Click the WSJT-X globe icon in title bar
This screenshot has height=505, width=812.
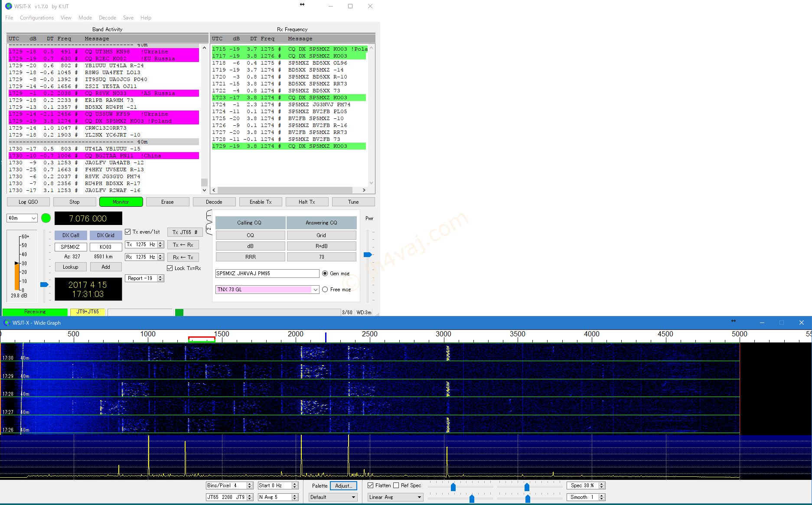click(x=9, y=6)
